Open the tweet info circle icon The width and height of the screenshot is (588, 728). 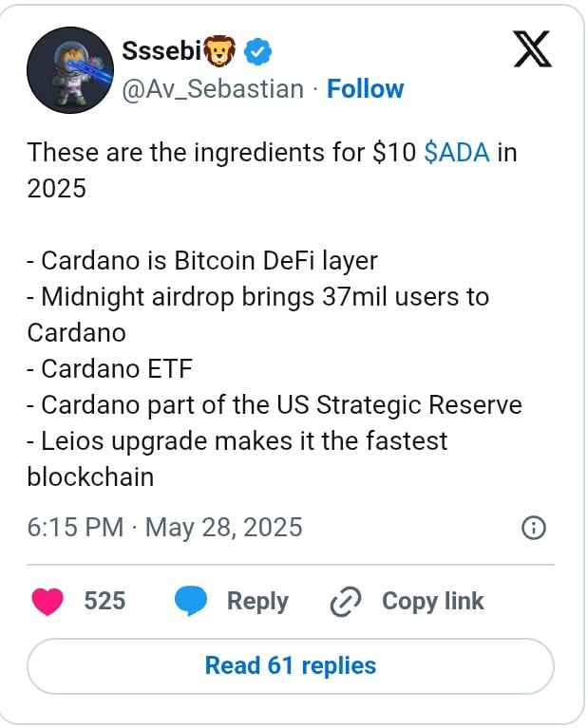534,528
